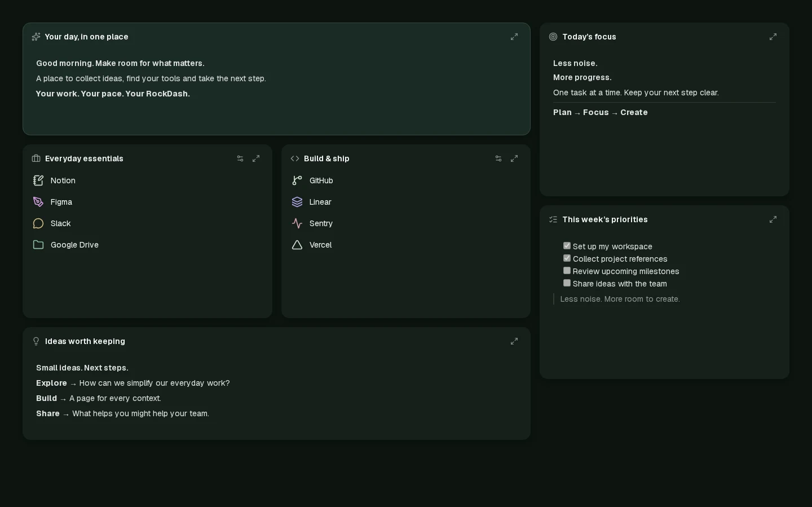Open the Vercel link
812x507 pixels.
pyautogui.click(x=321, y=245)
